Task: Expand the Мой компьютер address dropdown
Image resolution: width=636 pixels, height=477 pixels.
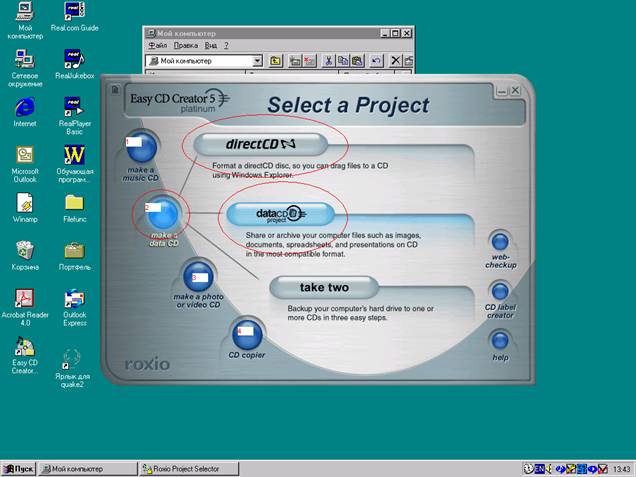Action: pos(257,62)
